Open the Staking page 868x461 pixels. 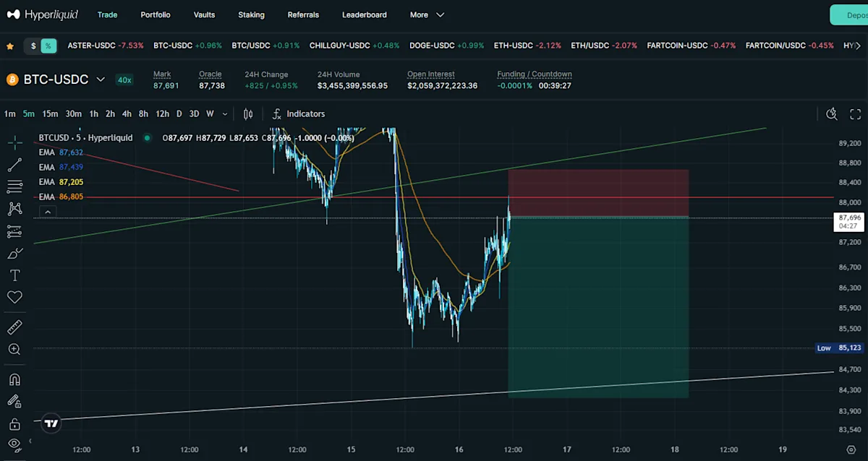coord(251,14)
